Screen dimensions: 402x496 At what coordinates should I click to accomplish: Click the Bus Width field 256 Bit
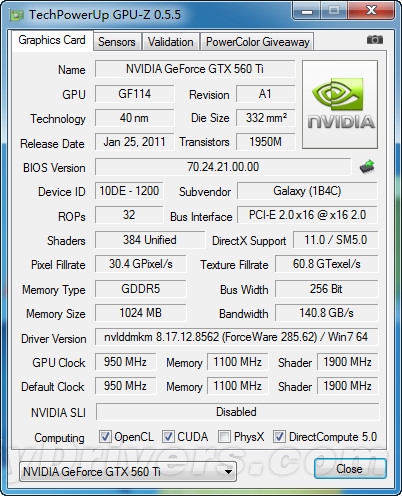[x=327, y=289]
